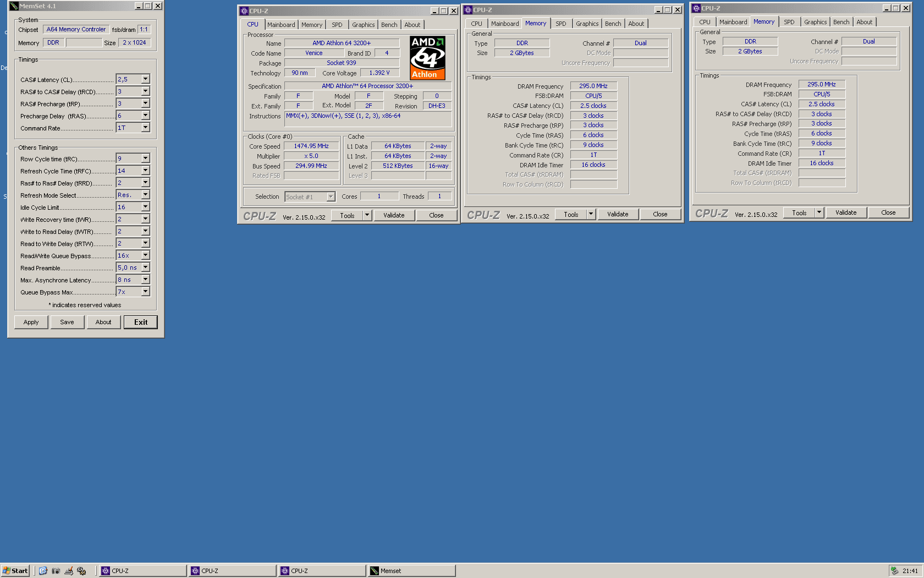Open the Read to Write Delay (tRTW) dropdown
This screenshot has height=578, width=924.
(x=146, y=243)
